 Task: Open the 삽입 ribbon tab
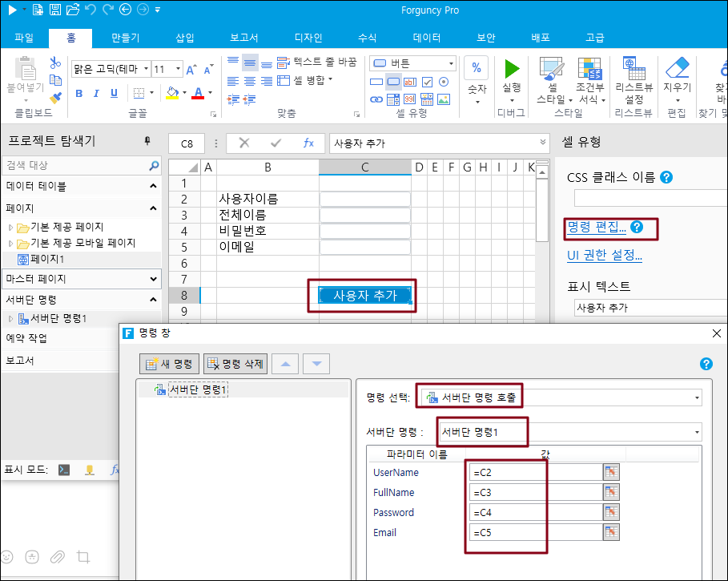[x=185, y=38]
